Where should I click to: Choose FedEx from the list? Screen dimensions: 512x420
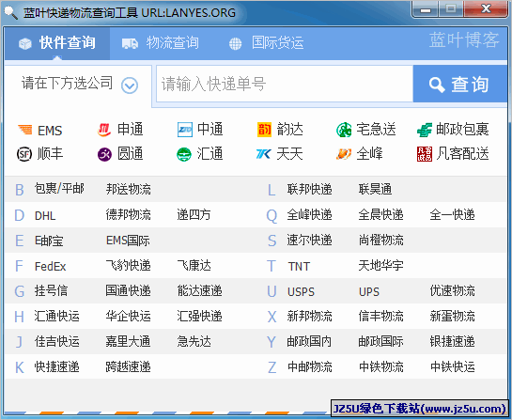pos(51,267)
